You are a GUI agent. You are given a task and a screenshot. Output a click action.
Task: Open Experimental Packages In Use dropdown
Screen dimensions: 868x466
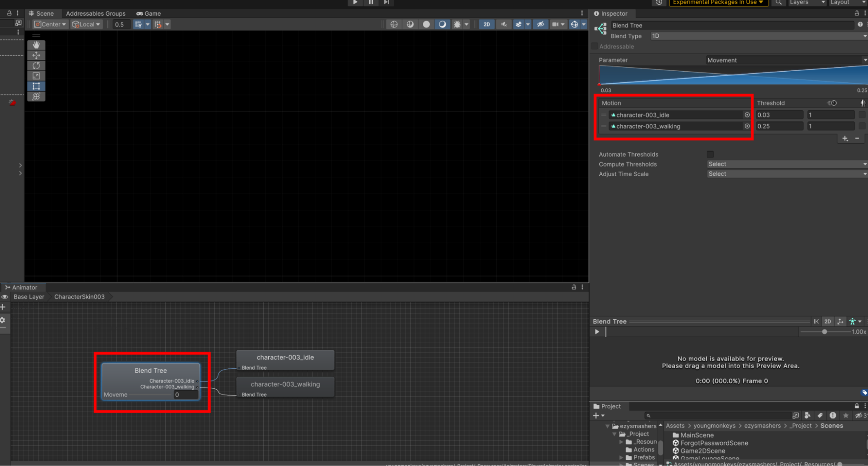[x=718, y=3]
